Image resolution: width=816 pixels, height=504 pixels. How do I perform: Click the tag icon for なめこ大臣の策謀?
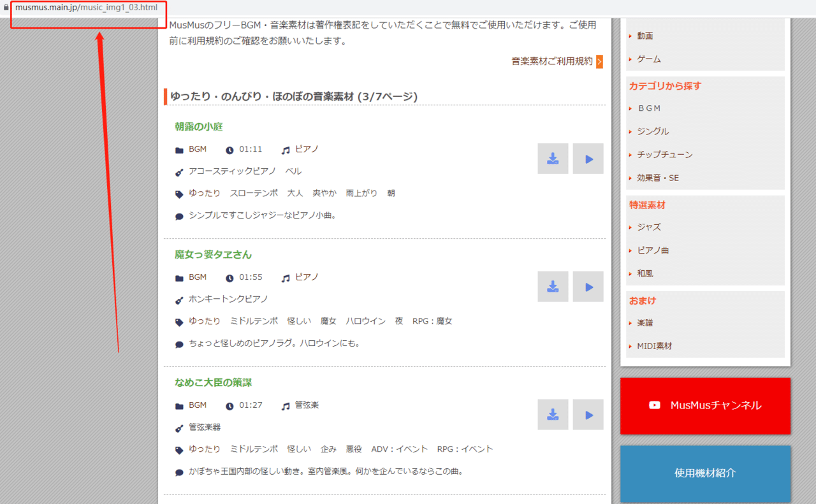[179, 449]
